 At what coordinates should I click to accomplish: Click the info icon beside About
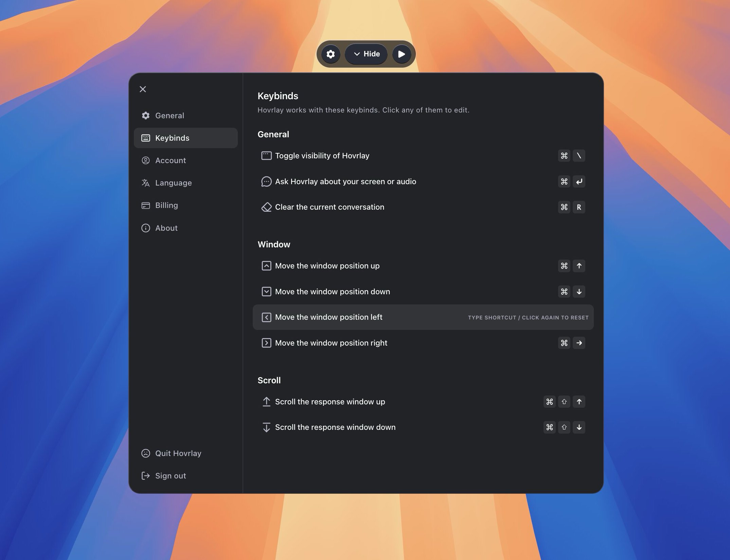[145, 228]
